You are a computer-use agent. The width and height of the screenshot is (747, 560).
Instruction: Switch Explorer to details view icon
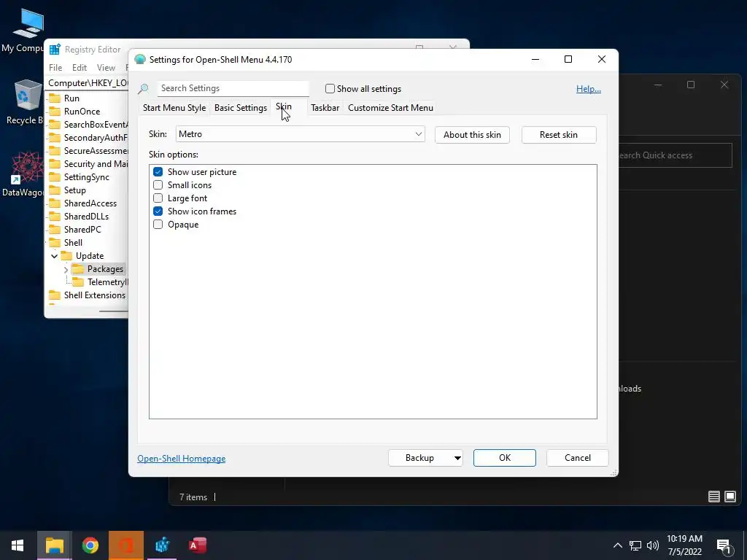(713, 497)
